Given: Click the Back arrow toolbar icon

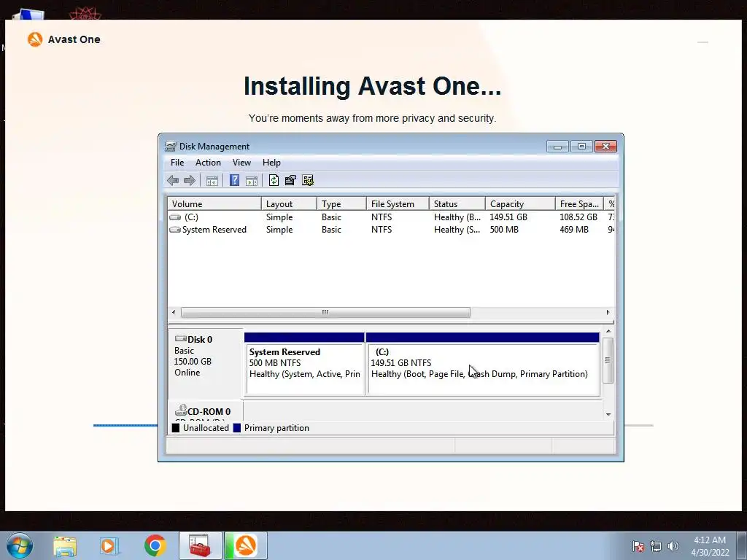Looking at the screenshot, I should 173,181.
